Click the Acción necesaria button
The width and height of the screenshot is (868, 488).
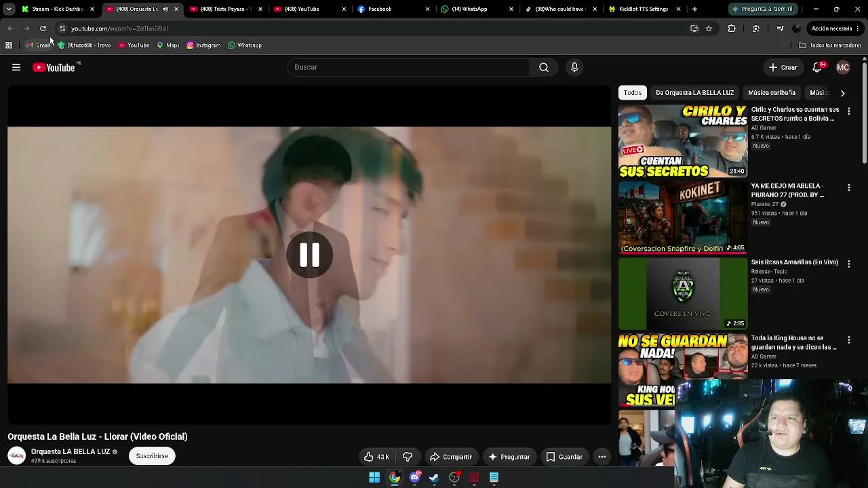point(831,28)
